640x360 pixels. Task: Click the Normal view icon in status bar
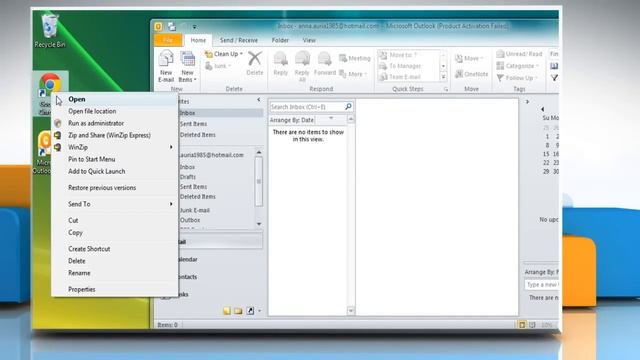pyautogui.click(x=522, y=325)
